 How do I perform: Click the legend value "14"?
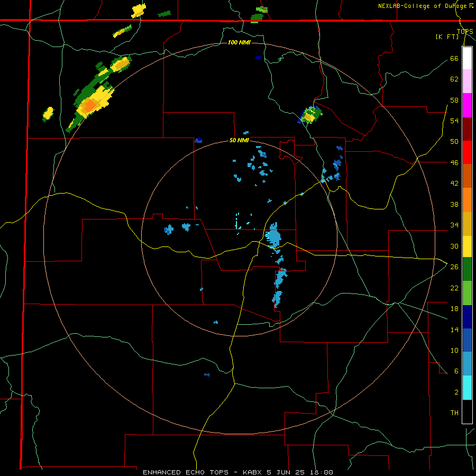click(454, 329)
